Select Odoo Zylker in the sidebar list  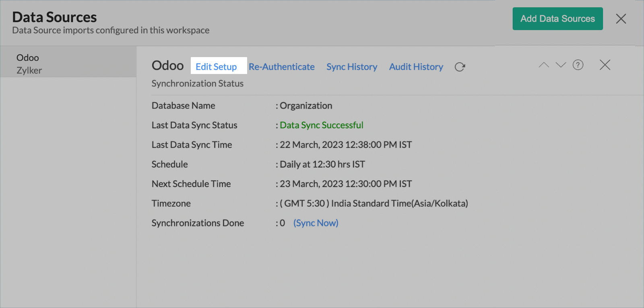[x=29, y=64]
